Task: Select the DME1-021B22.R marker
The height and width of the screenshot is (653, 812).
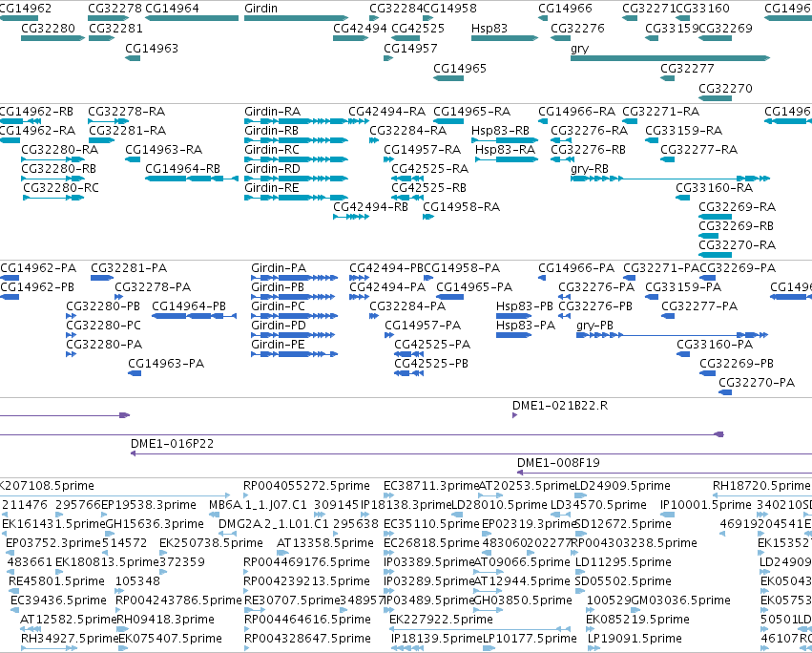Action: tap(514, 415)
